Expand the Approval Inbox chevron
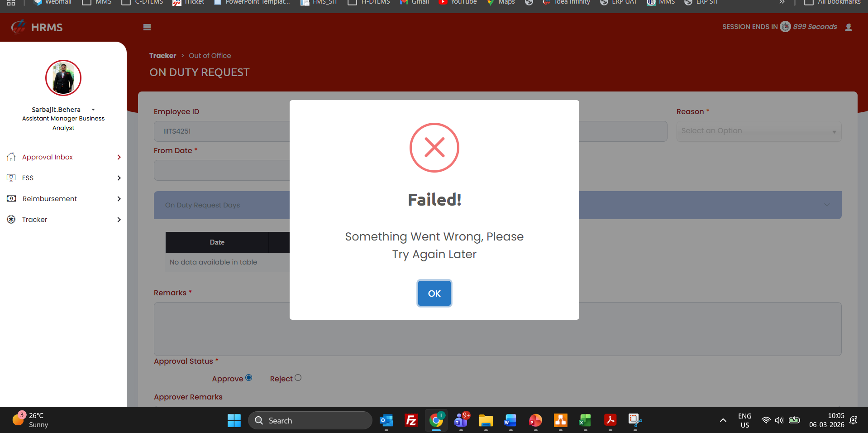This screenshot has width=868, height=433. click(119, 157)
